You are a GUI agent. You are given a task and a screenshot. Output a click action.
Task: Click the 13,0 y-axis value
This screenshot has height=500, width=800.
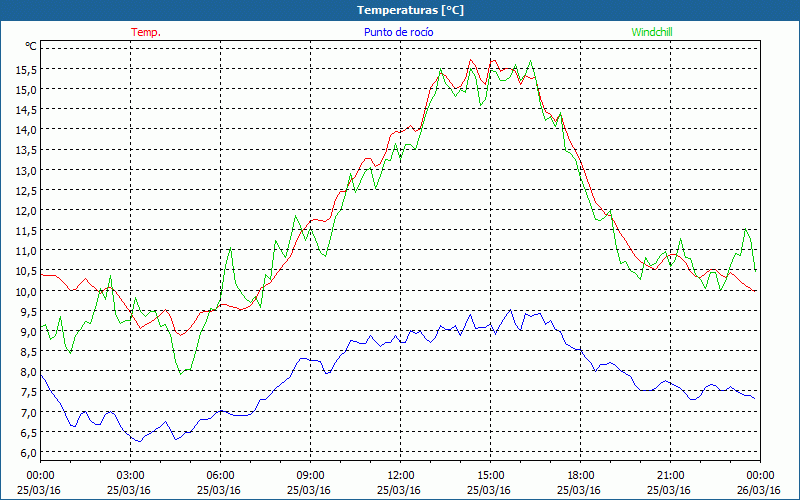(x=26, y=170)
